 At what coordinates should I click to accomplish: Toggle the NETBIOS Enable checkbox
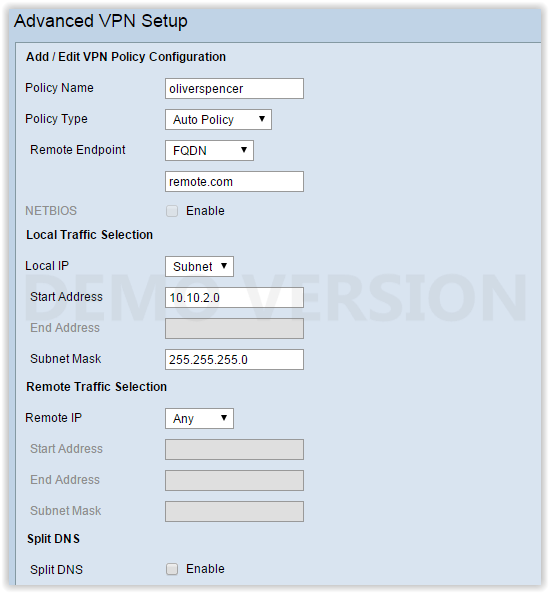click(172, 211)
